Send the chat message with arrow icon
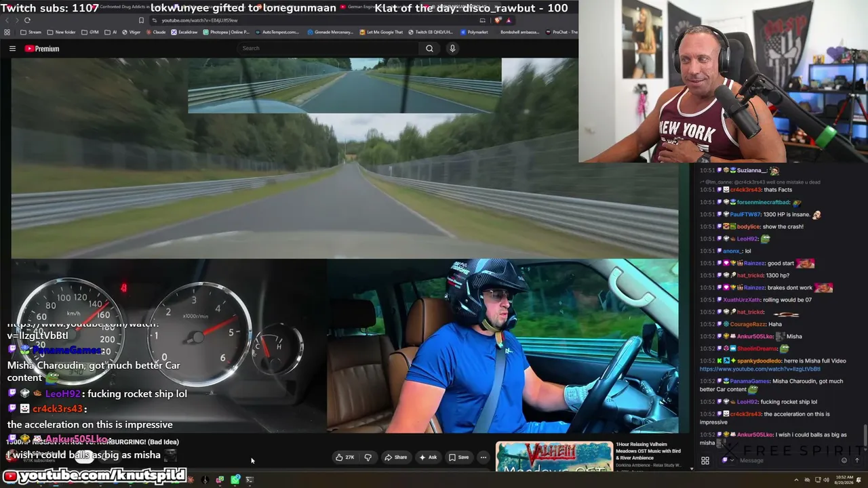 coord(857,460)
